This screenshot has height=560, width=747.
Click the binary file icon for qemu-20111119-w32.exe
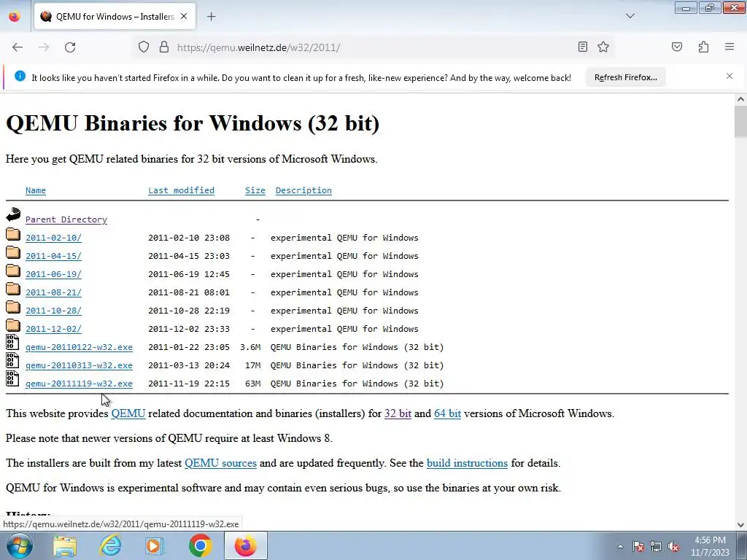click(x=12, y=379)
